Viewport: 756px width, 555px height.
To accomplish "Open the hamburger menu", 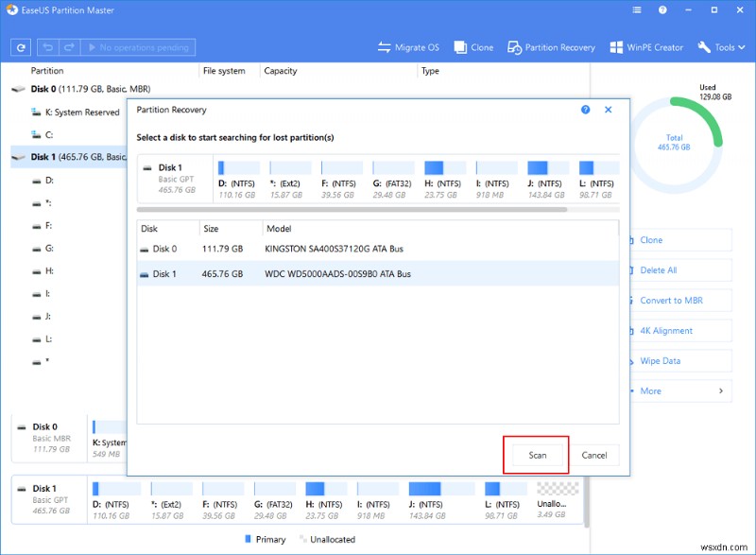I will click(636, 9).
